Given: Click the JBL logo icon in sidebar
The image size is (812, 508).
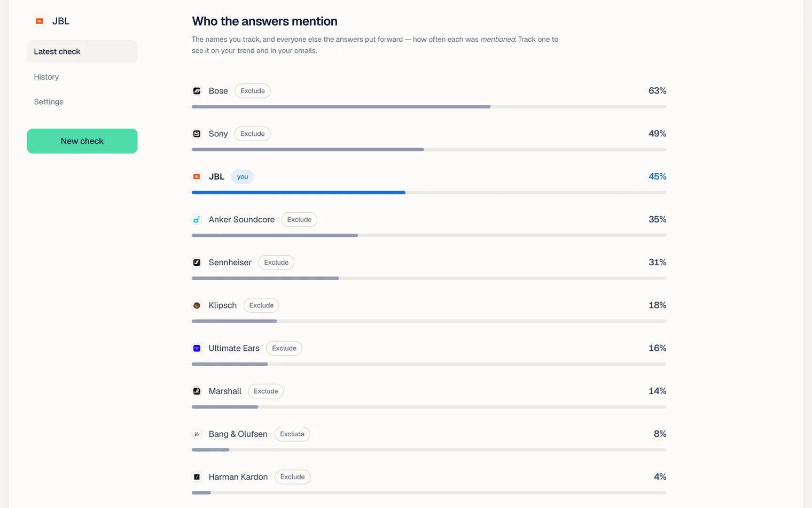Looking at the screenshot, I should [40, 21].
